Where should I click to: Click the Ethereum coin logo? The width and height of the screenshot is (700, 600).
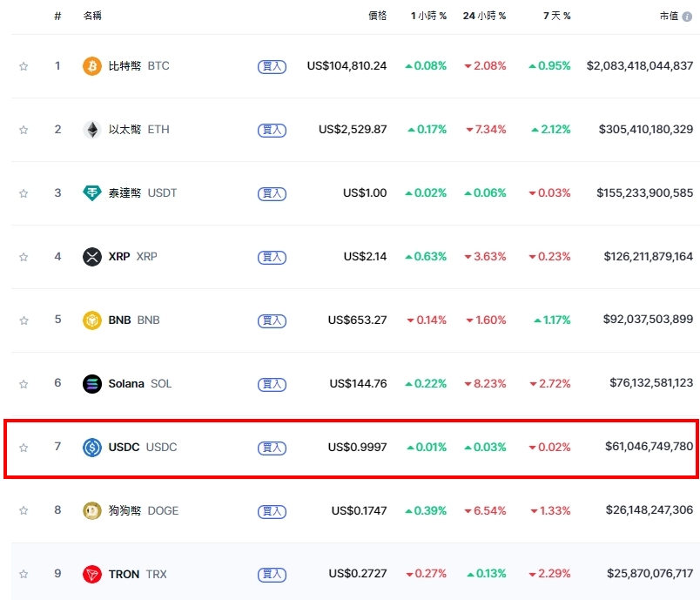click(91, 129)
